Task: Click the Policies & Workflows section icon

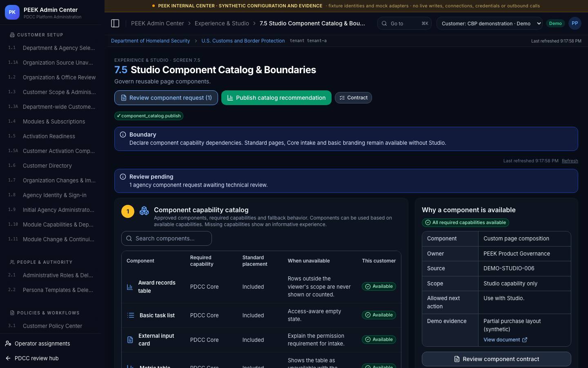Action: pos(12,313)
